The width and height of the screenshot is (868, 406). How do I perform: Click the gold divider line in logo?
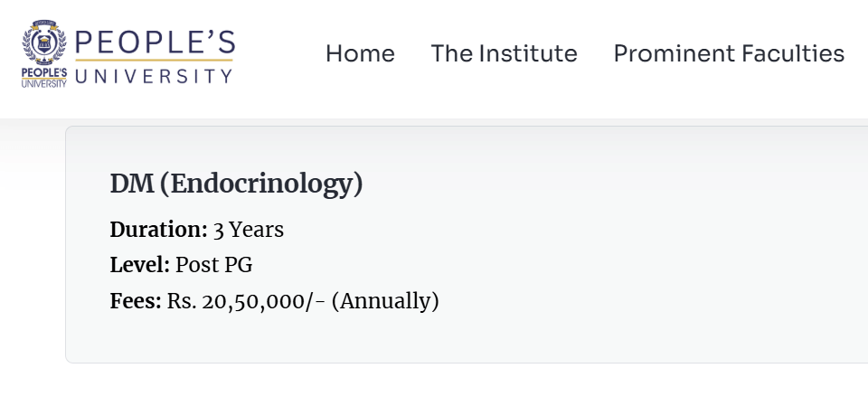155,61
